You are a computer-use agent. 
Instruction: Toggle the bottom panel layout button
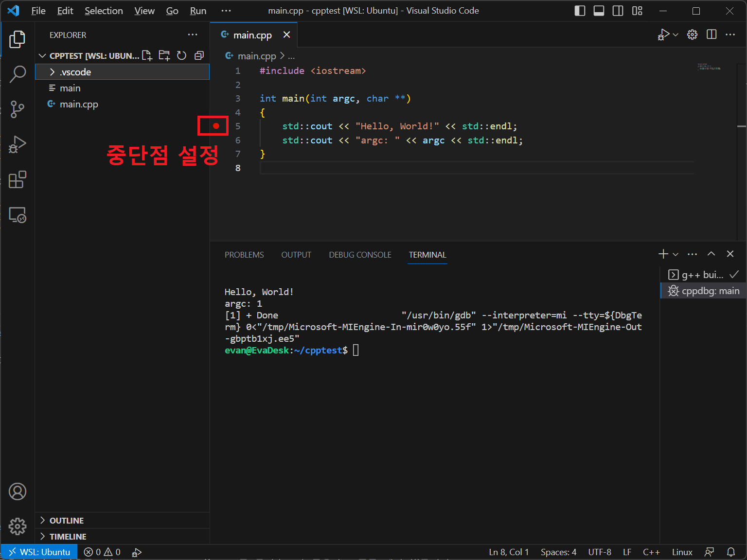[x=599, y=11]
